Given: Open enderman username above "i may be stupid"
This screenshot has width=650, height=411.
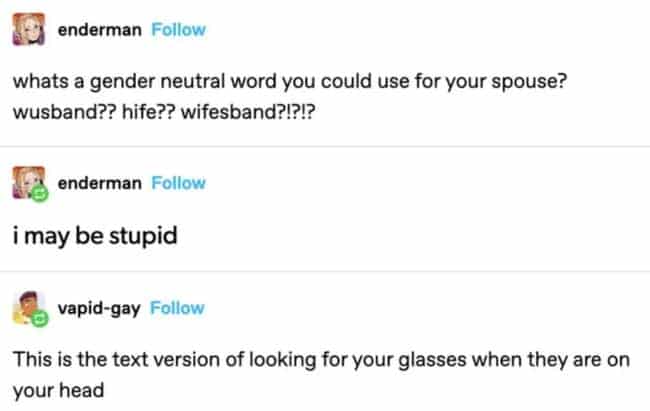Looking at the screenshot, I should tap(100, 183).
